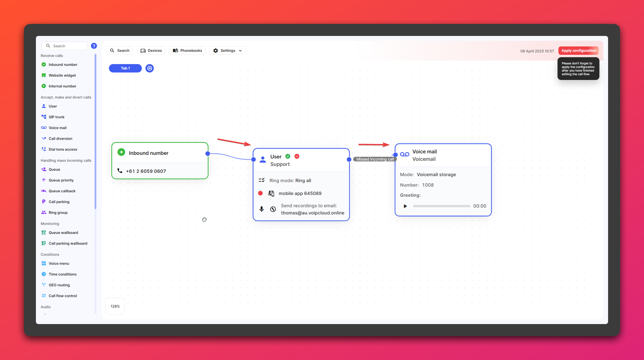Open Phonebooks

point(187,51)
